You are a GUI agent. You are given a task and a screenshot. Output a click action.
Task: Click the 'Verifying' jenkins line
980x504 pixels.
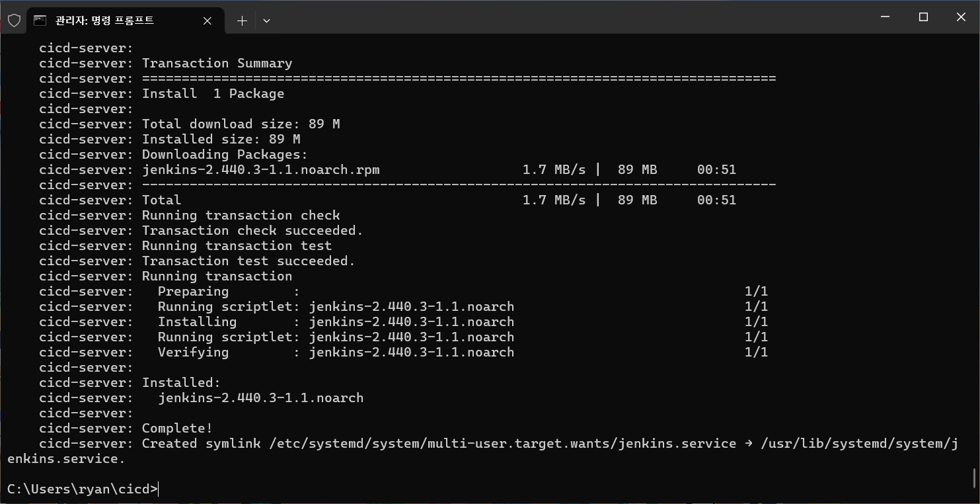click(462, 353)
